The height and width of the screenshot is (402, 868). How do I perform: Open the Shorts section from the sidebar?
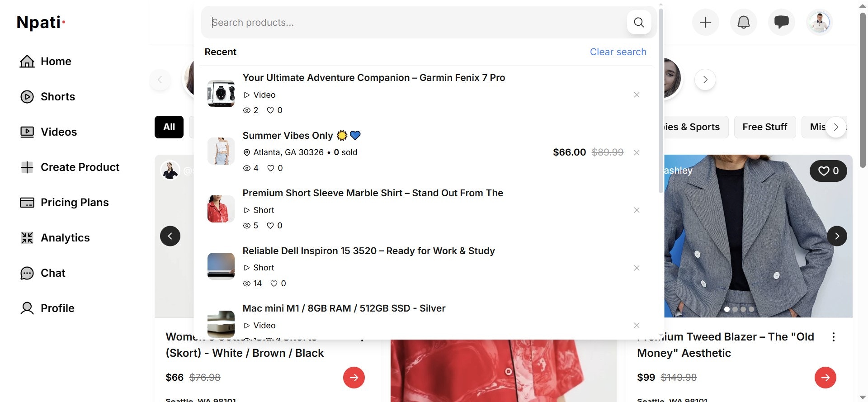point(58,96)
